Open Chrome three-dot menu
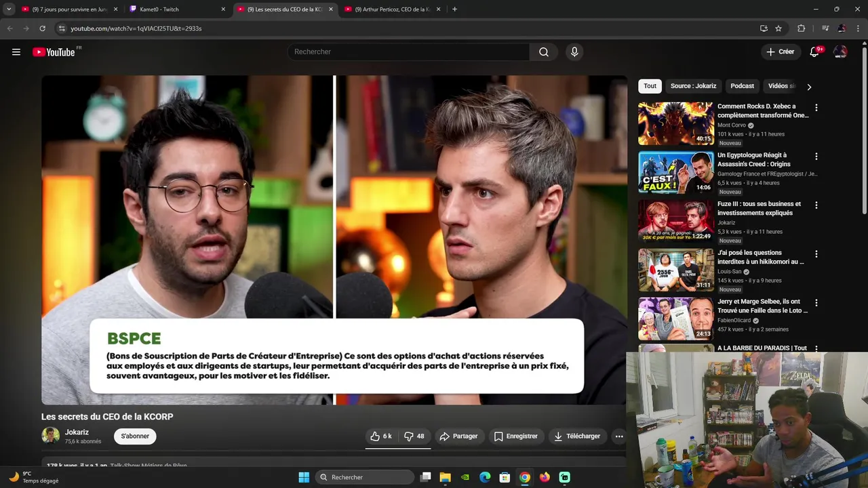The width and height of the screenshot is (868, 488). pyautogui.click(x=858, y=28)
